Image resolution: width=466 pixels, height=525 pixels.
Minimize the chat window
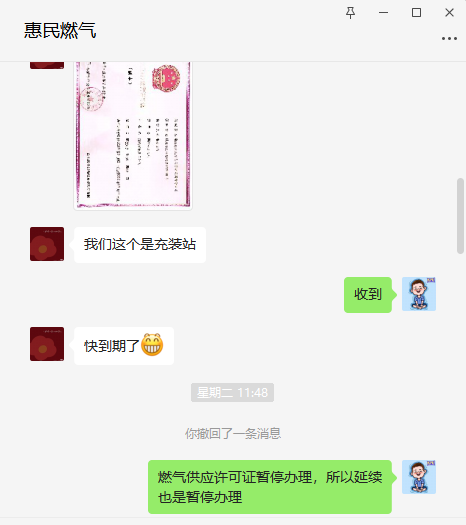(383, 13)
